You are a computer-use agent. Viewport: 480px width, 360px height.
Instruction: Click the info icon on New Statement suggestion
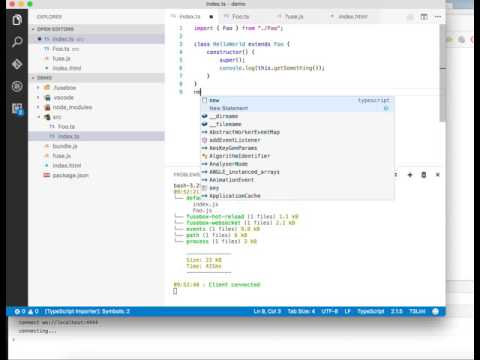386,108
